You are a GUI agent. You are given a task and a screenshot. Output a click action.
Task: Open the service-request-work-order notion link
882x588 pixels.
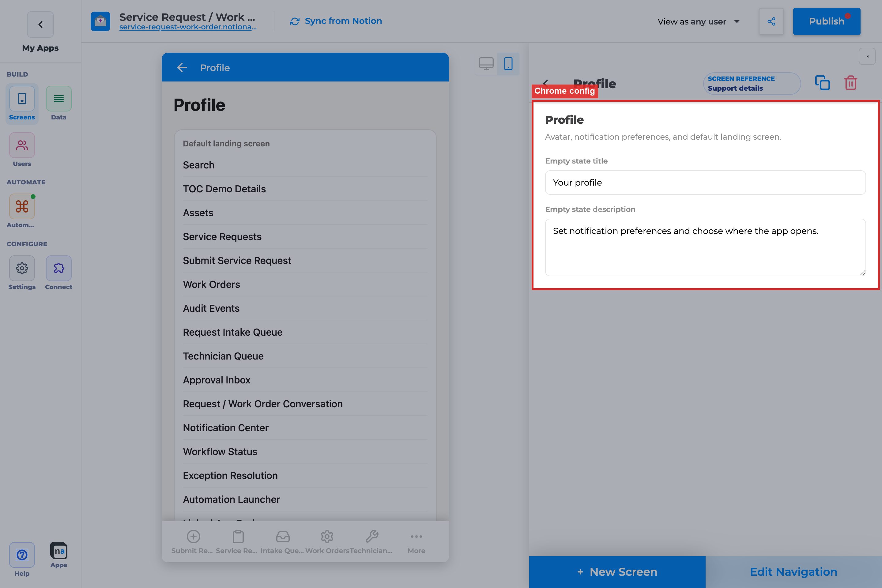point(188,27)
